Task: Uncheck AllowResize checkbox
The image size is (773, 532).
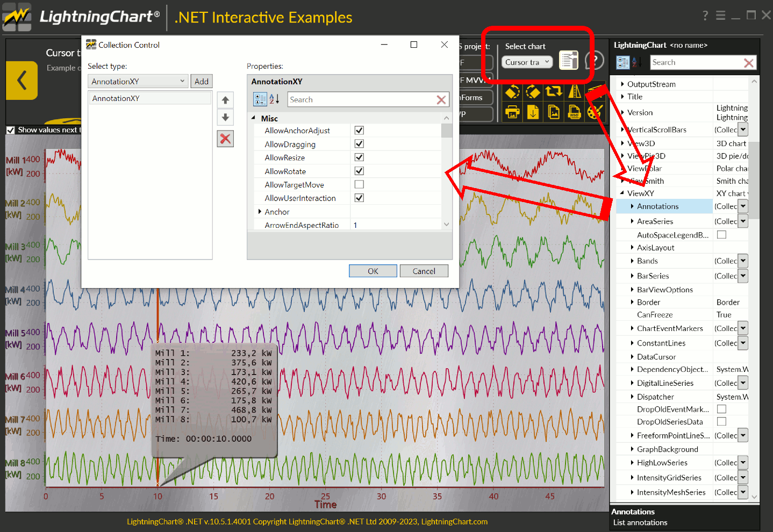Action: (359, 157)
